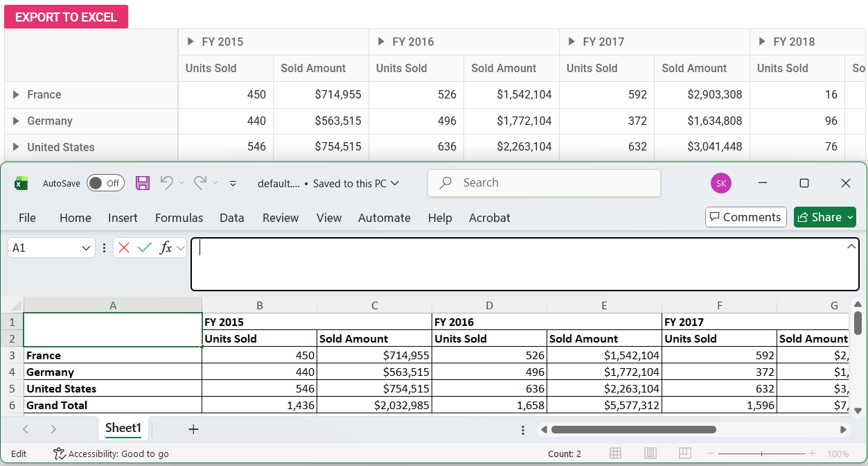Click the EXPORT TO EXCEL button
The image size is (868, 466).
pyautogui.click(x=66, y=16)
